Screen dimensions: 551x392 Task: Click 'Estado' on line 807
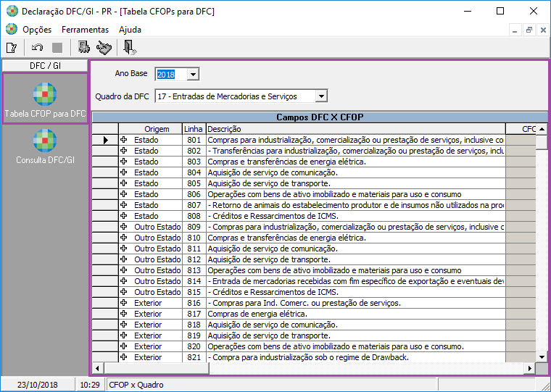click(146, 205)
